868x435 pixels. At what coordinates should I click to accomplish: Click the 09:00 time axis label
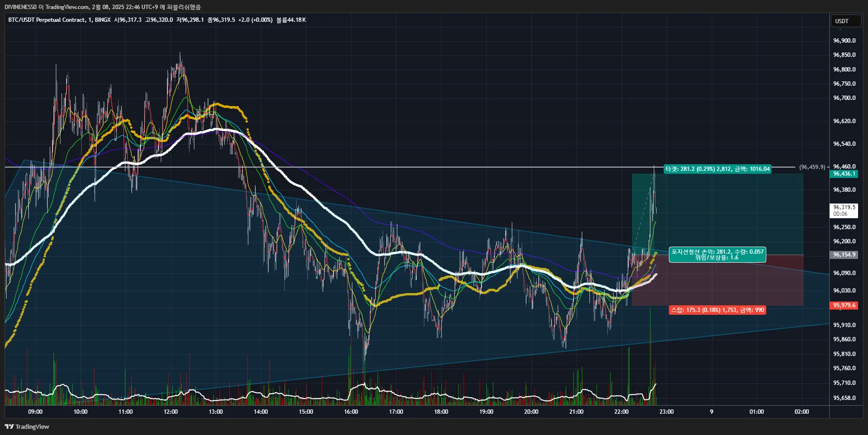tap(35, 412)
